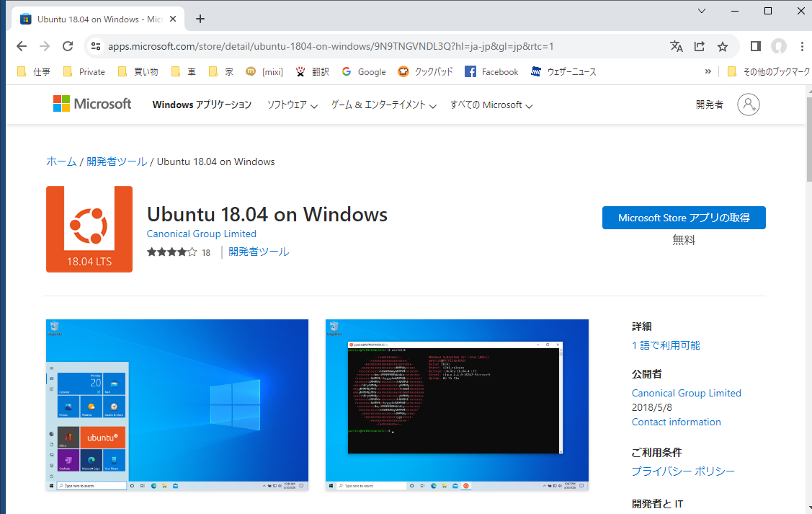Open the Facebook bookmark
The image size is (812, 514).
coord(491,71)
